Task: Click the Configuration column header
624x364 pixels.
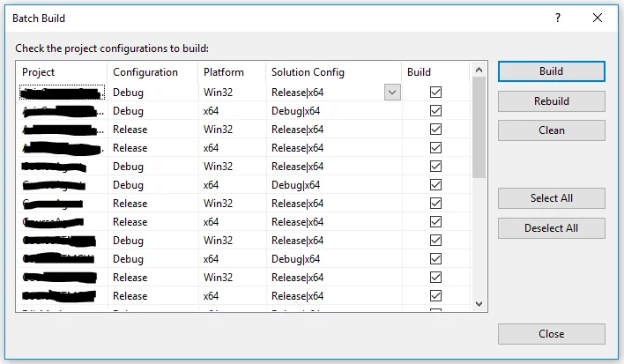Action: coord(152,72)
